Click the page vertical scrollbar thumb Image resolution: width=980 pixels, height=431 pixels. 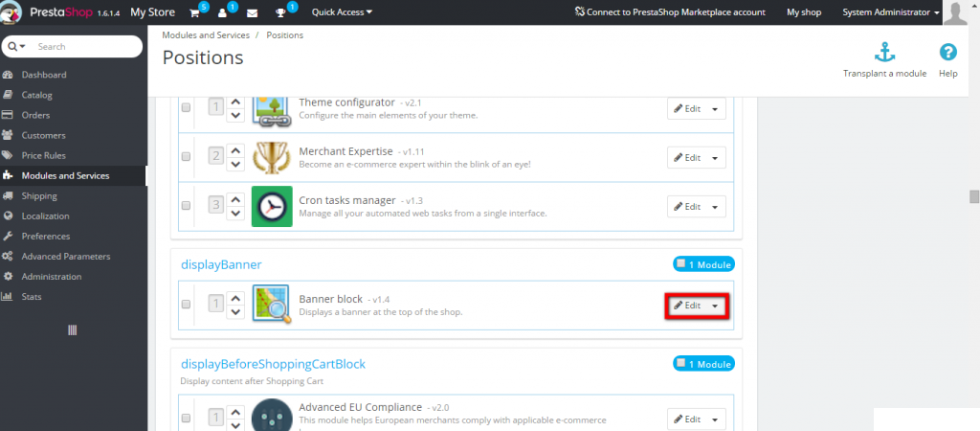click(x=974, y=197)
